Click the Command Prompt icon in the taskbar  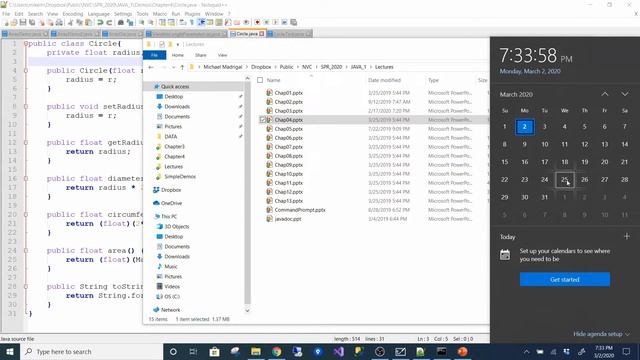[x=441, y=351]
